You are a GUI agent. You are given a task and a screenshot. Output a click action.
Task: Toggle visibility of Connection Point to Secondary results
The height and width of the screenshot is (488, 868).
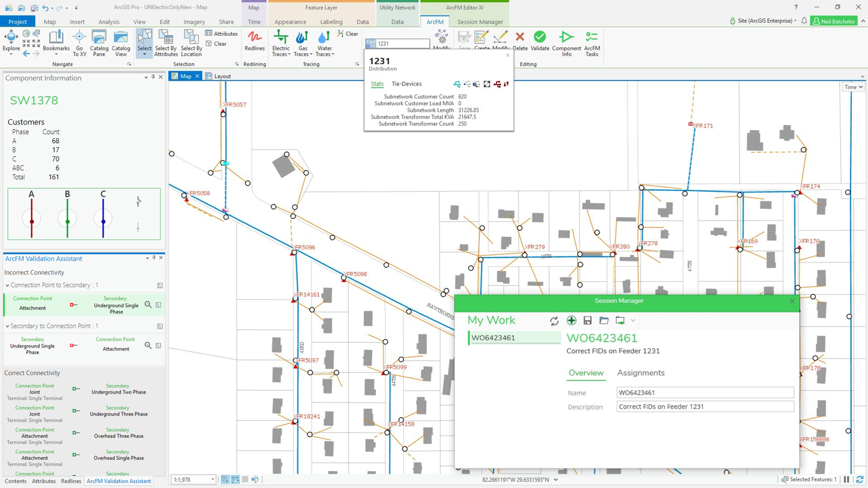click(x=159, y=285)
